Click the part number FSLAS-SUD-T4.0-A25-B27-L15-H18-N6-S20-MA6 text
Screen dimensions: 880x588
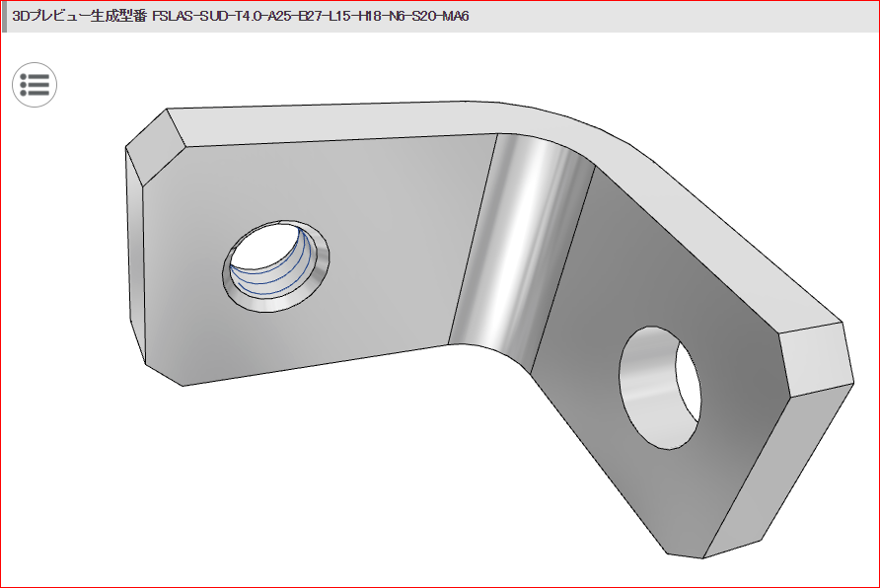pos(311,16)
